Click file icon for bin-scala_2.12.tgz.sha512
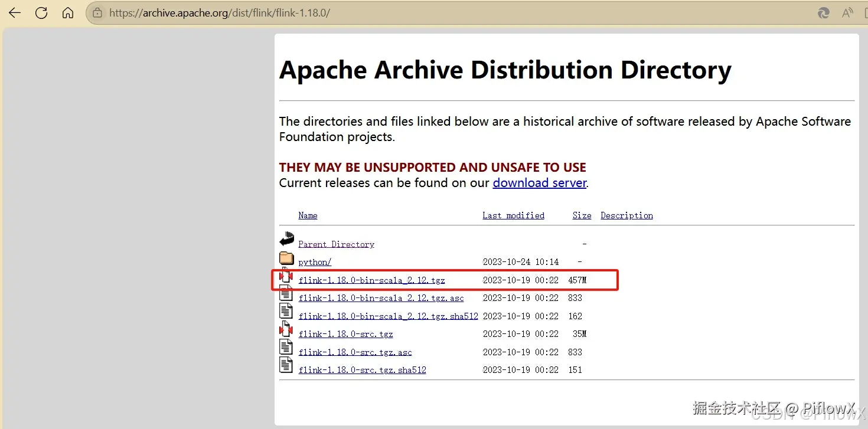This screenshot has width=868, height=429. [286, 311]
